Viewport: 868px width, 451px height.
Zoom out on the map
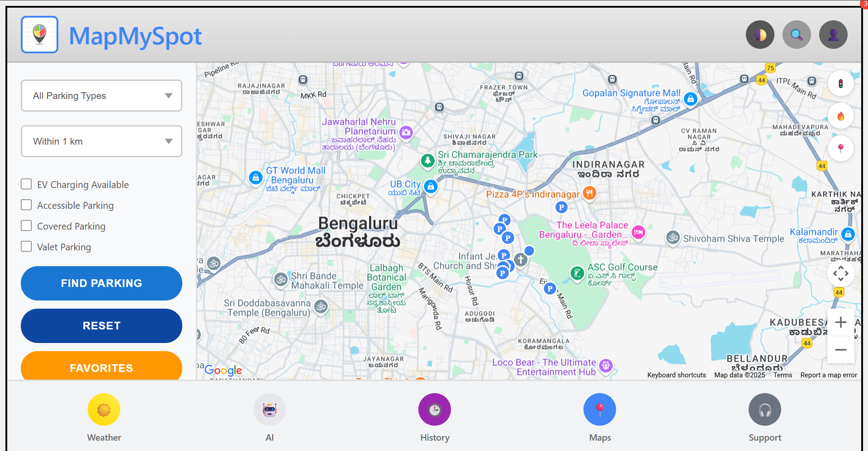(x=841, y=350)
